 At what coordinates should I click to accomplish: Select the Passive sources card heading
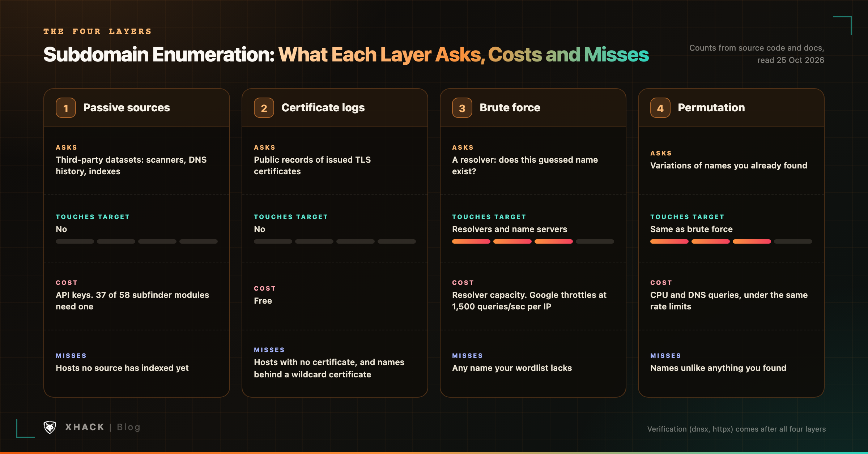[x=127, y=108]
